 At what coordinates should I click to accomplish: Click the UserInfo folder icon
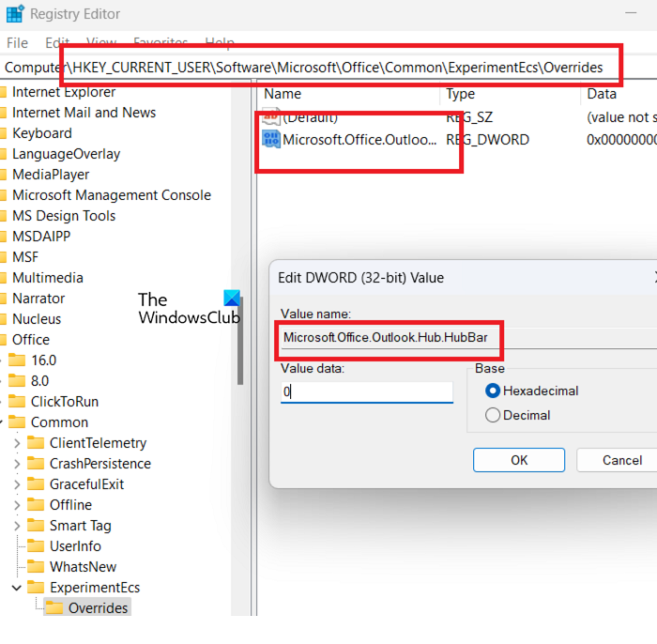[x=36, y=545]
